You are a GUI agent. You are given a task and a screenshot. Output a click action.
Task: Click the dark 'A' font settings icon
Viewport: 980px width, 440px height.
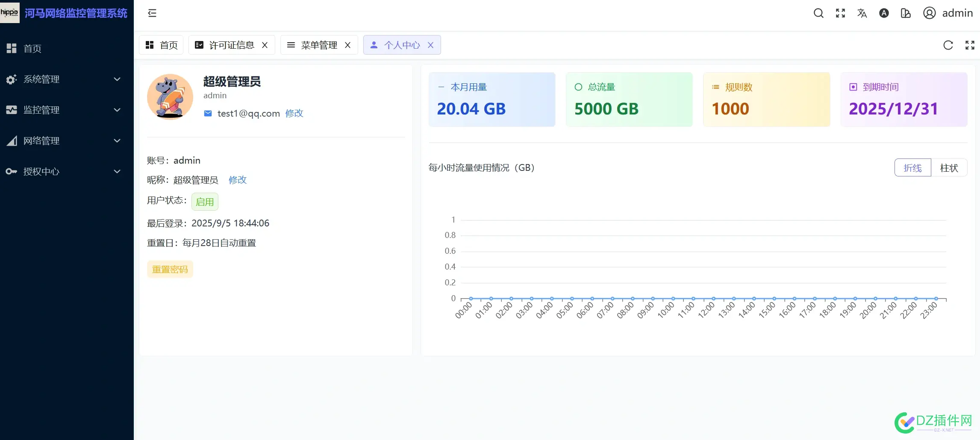[x=883, y=13]
